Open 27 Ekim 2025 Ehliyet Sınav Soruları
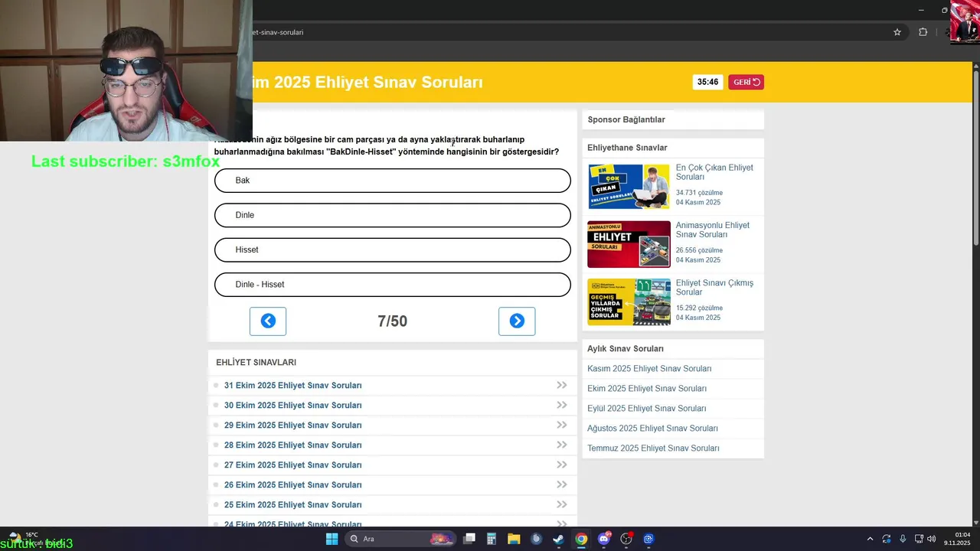Image resolution: width=980 pixels, height=551 pixels. tap(292, 465)
